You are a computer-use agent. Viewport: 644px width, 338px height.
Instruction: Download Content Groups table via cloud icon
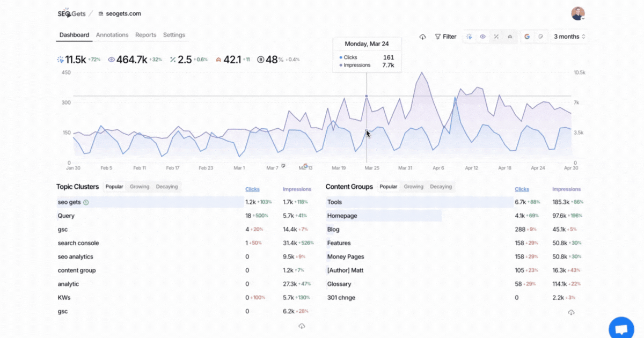coord(571,312)
